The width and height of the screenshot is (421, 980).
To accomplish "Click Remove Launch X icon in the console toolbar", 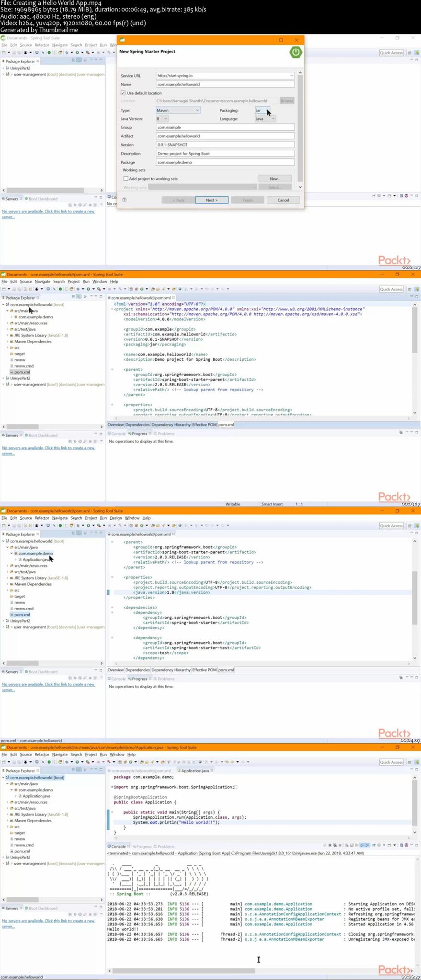I will tap(330, 846).
